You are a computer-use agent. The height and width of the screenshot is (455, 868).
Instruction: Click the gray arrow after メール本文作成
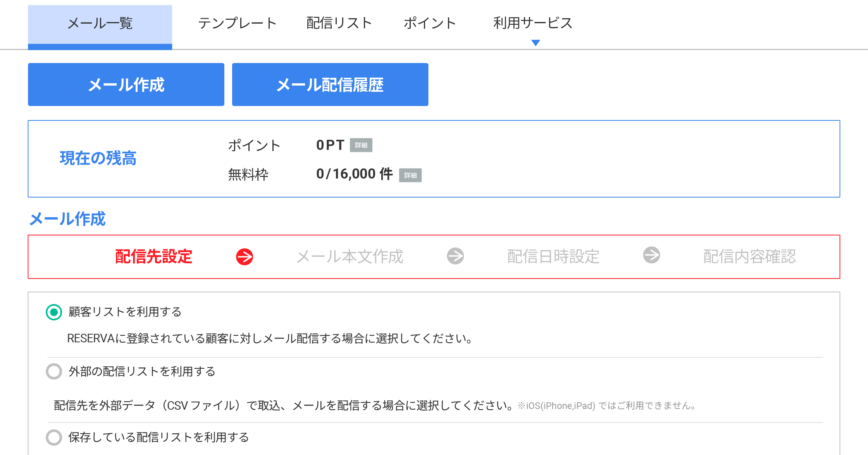pos(455,256)
